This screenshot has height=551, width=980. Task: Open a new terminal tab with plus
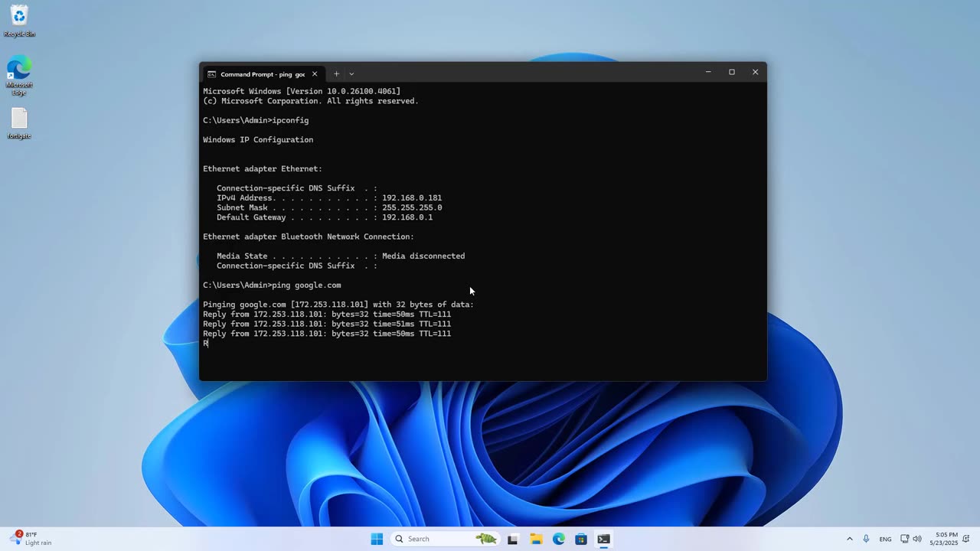[x=336, y=74]
